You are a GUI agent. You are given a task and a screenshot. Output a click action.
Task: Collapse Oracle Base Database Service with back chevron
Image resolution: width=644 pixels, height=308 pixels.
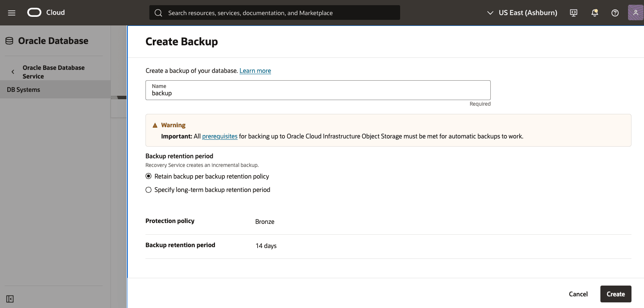[x=13, y=72]
